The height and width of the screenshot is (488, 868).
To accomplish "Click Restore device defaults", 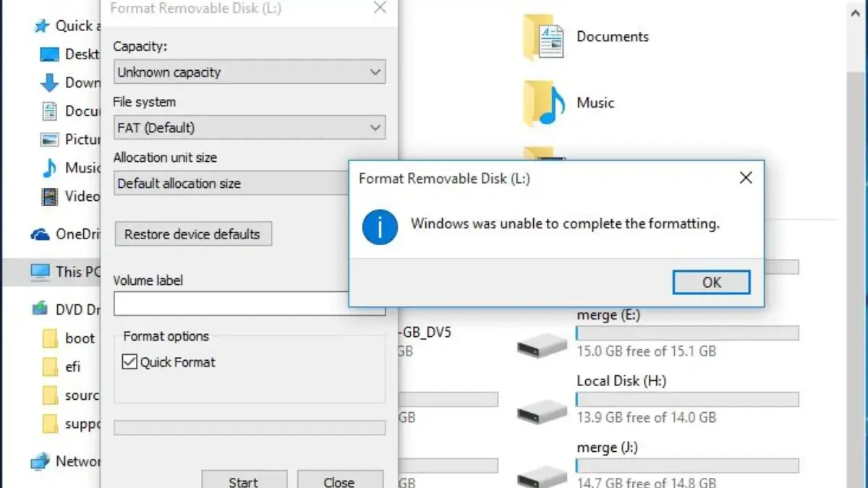I will 192,234.
